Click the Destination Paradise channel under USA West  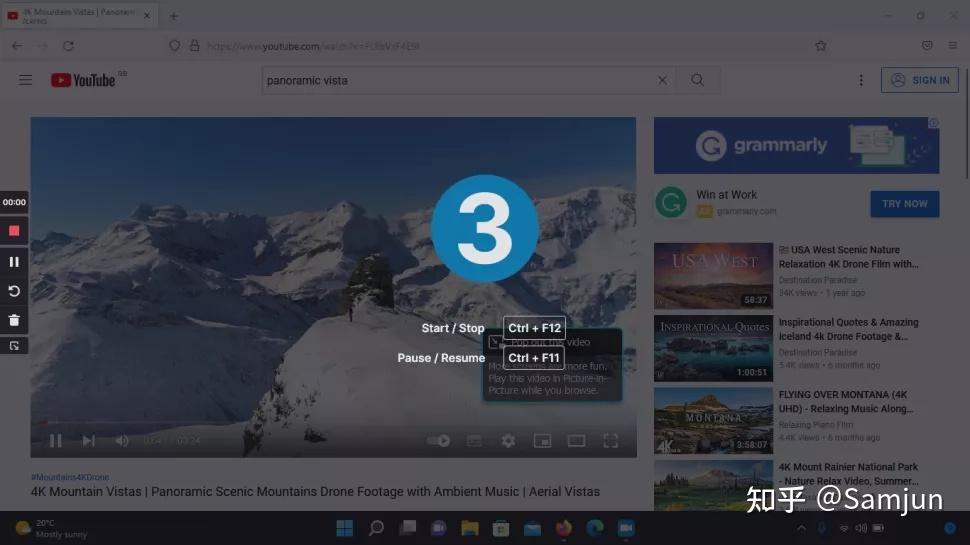817,280
